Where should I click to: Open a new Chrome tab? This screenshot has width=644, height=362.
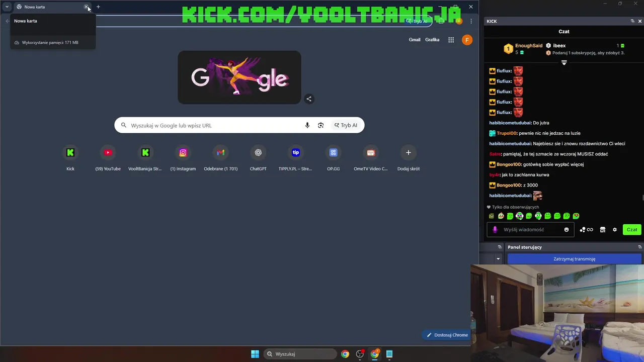pyautogui.click(x=98, y=7)
